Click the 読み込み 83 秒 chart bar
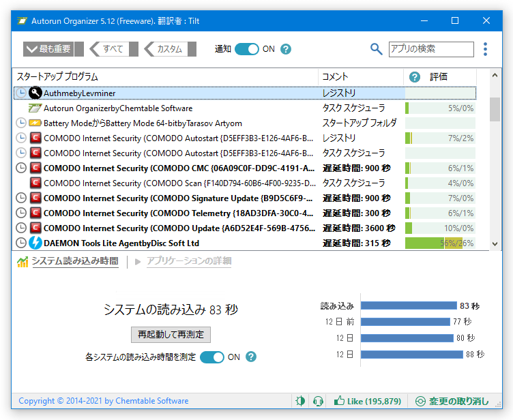Screen dimensions: 513x420 point(409,305)
